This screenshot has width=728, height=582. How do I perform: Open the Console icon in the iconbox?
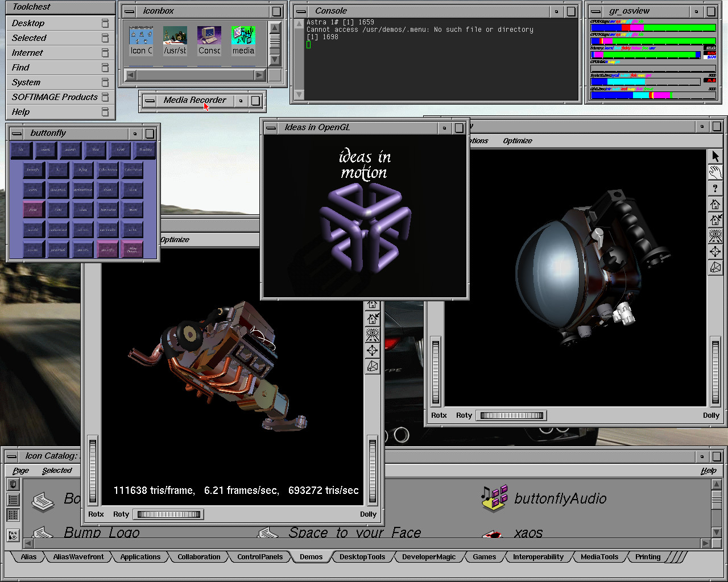(x=209, y=40)
